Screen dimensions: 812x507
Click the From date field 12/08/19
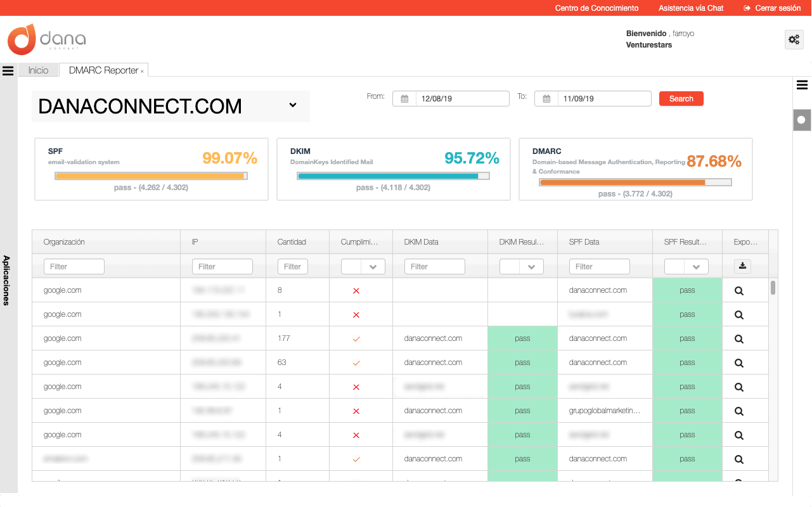[x=462, y=99]
